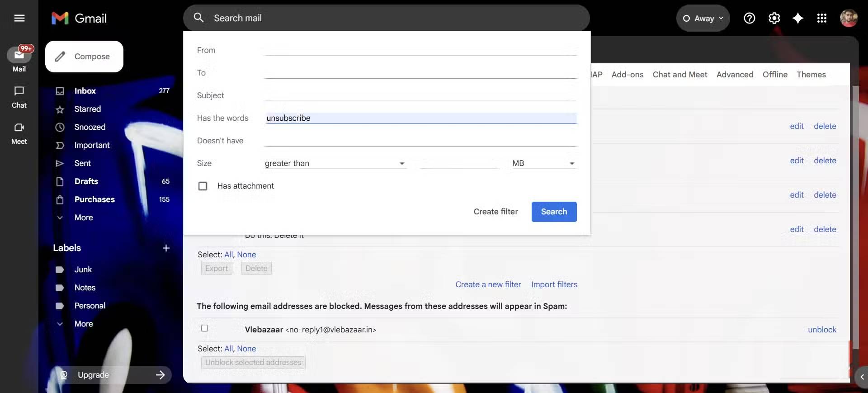Add a new label with plus icon
Screen dimensions: 868x393
pyautogui.click(x=166, y=248)
